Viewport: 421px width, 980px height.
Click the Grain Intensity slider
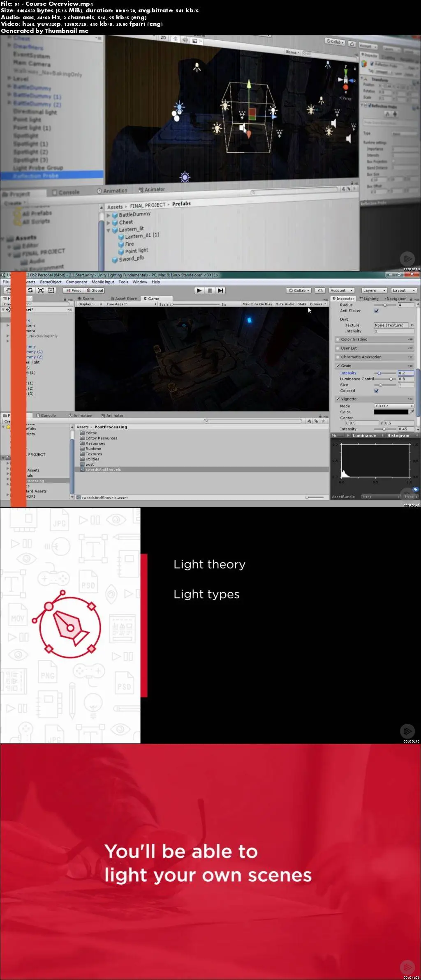click(x=385, y=373)
